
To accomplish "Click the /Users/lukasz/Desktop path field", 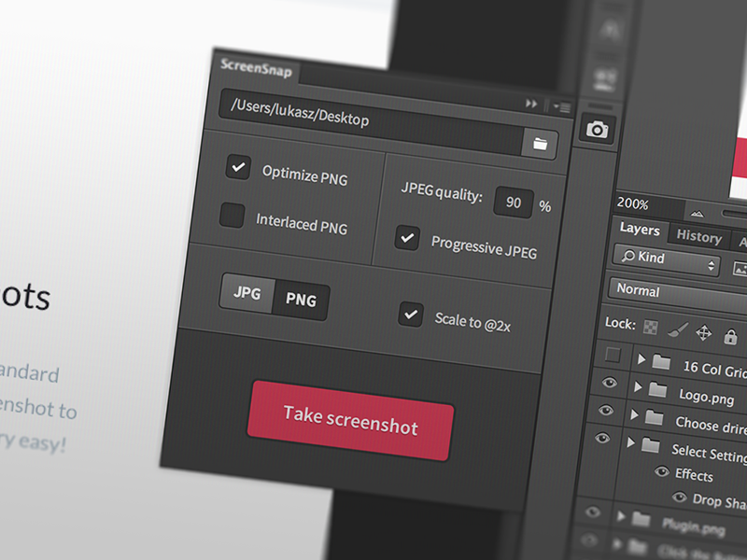I will pyautogui.click(x=372, y=121).
